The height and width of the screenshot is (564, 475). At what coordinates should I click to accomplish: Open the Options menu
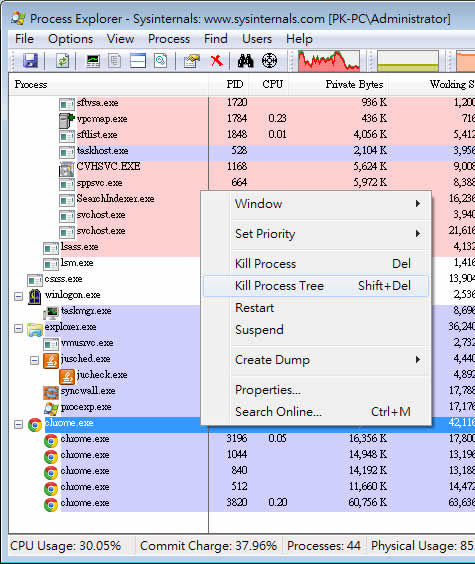(x=70, y=39)
